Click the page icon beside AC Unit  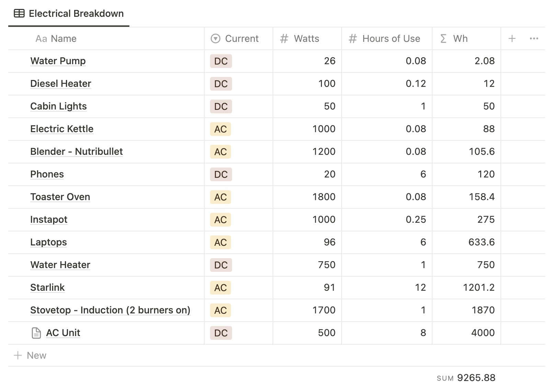point(36,333)
